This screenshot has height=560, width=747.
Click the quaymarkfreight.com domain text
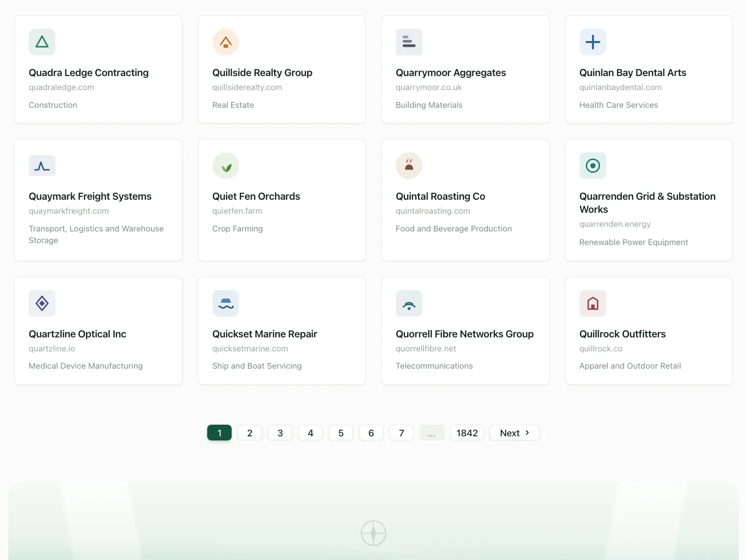coord(69,211)
